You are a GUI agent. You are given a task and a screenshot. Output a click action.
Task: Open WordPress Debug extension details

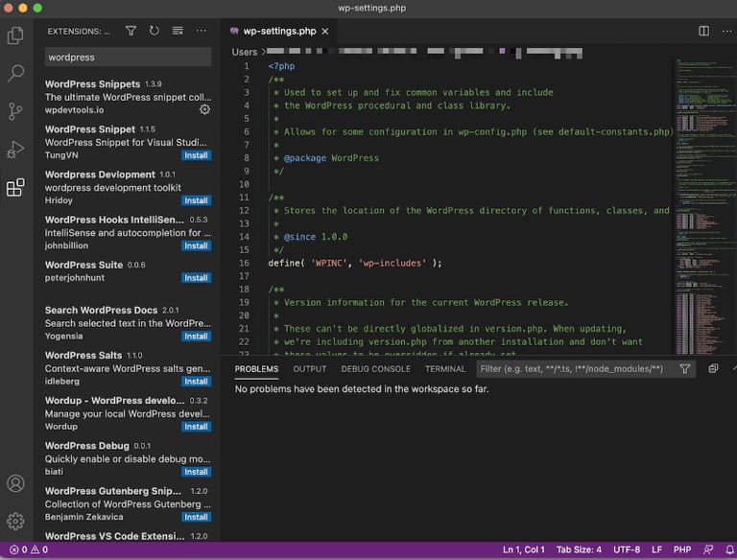pyautogui.click(x=128, y=458)
